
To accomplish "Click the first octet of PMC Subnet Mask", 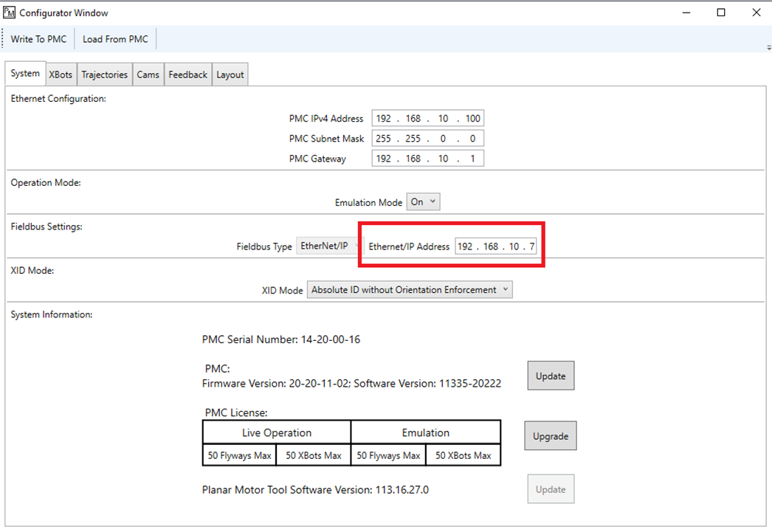I will (x=384, y=139).
